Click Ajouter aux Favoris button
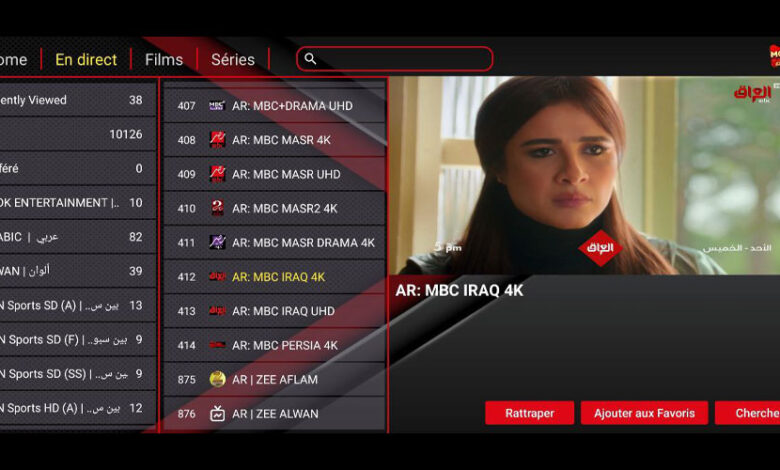This screenshot has height=470, width=780. tap(644, 413)
